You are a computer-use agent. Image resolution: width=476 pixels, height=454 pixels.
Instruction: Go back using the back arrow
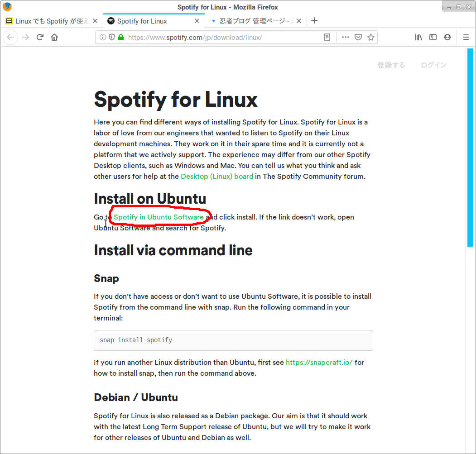coord(10,37)
